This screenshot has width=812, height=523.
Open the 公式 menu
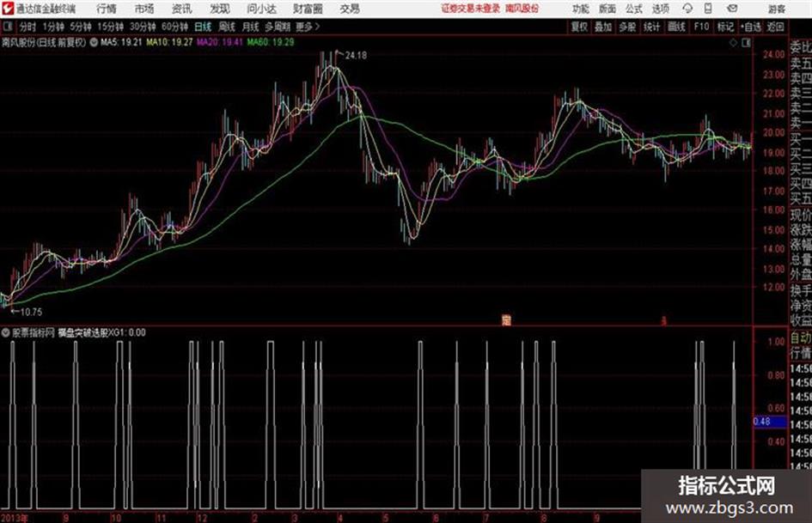(634, 9)
